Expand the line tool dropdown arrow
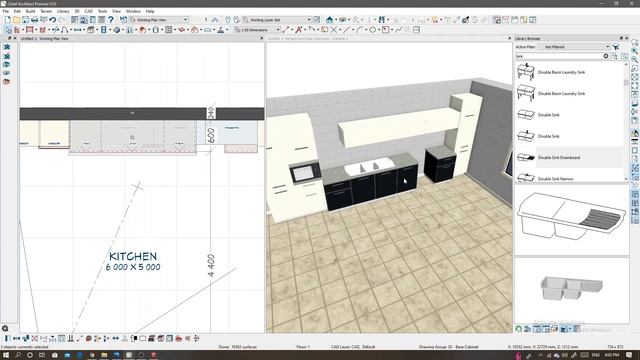The image size is (640, 360). (352, 30)
